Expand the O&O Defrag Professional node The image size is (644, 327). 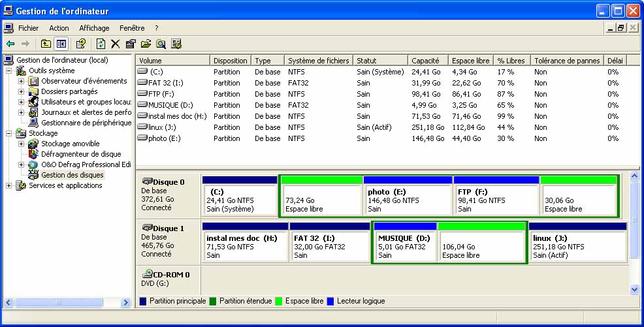tap(22, 165)
